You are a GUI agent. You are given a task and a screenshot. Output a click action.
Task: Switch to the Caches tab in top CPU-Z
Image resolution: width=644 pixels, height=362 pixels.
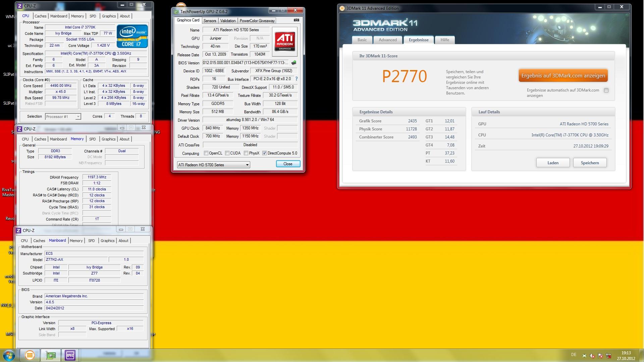pyautogui.click(x=41, y=16)
